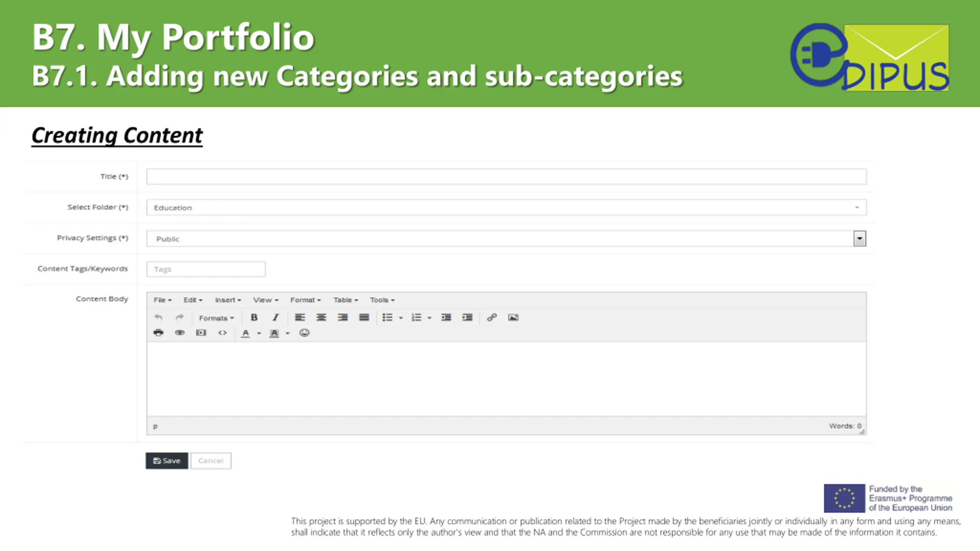Apply background color with highlighted A icon

point(274,333)
